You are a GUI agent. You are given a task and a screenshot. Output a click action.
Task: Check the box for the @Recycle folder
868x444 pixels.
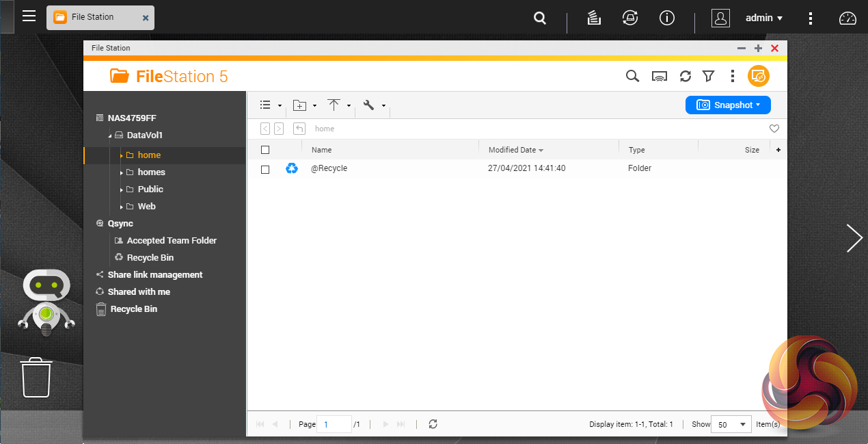coord(265,169)
